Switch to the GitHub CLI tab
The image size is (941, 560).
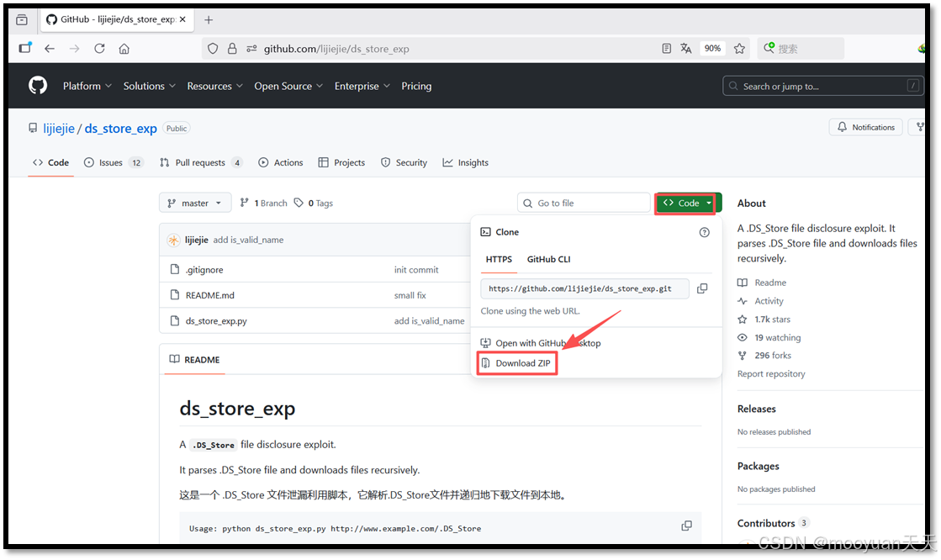coord(548,260)
